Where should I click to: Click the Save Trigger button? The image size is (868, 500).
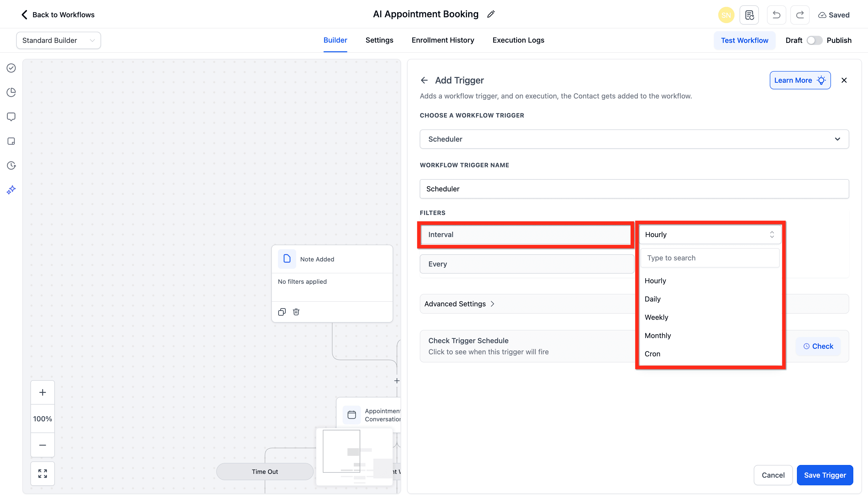click(x=825, y=475)
